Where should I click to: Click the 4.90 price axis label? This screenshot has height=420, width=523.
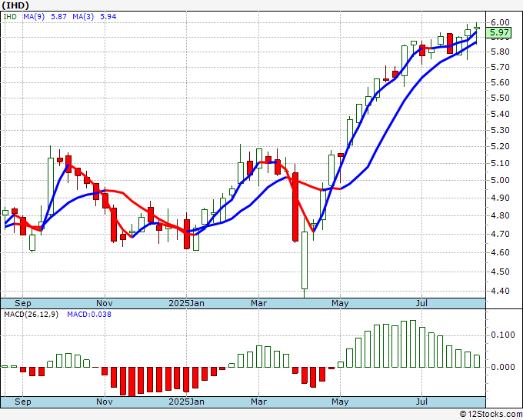500,198
